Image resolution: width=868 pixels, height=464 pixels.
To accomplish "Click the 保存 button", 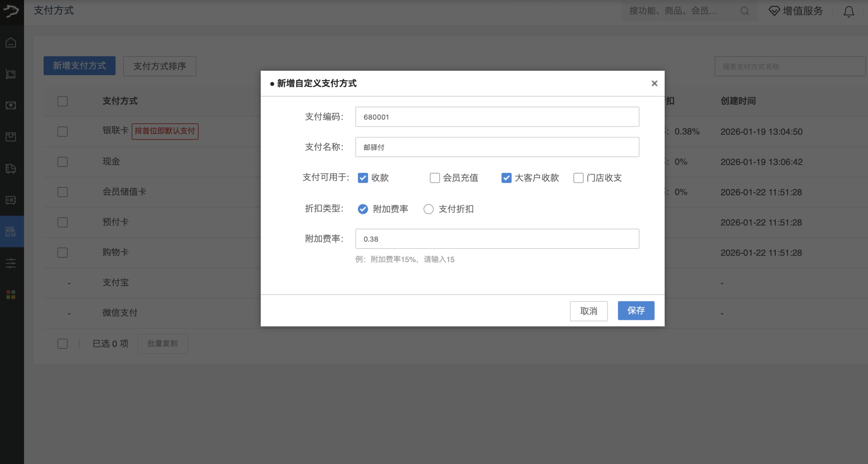I will (x=636, y=310).
